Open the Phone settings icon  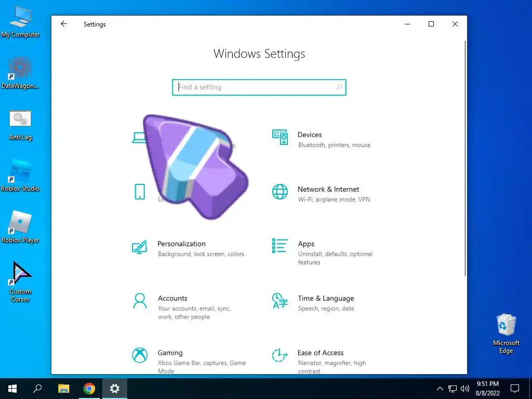[x=139, y=192]
